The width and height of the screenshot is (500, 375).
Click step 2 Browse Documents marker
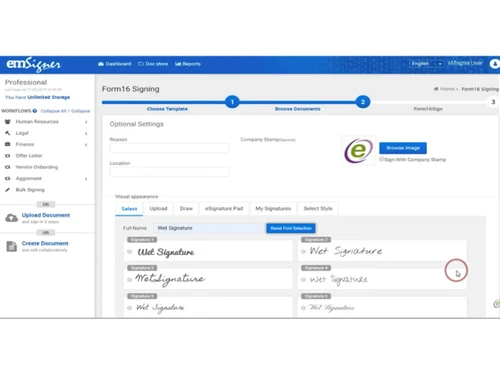(x=363, y=102)
